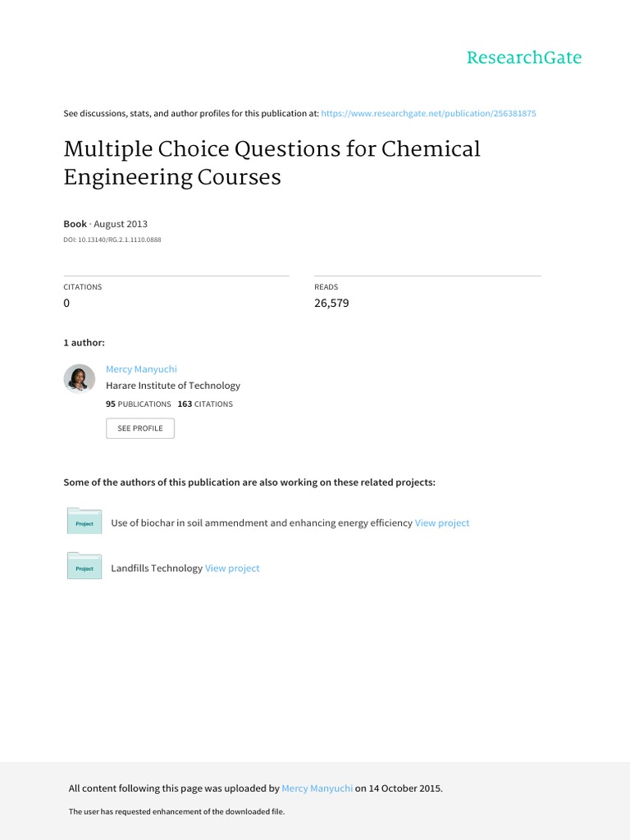Click the Landfills Technology project title
630x840 pixels.
(156, 568)
